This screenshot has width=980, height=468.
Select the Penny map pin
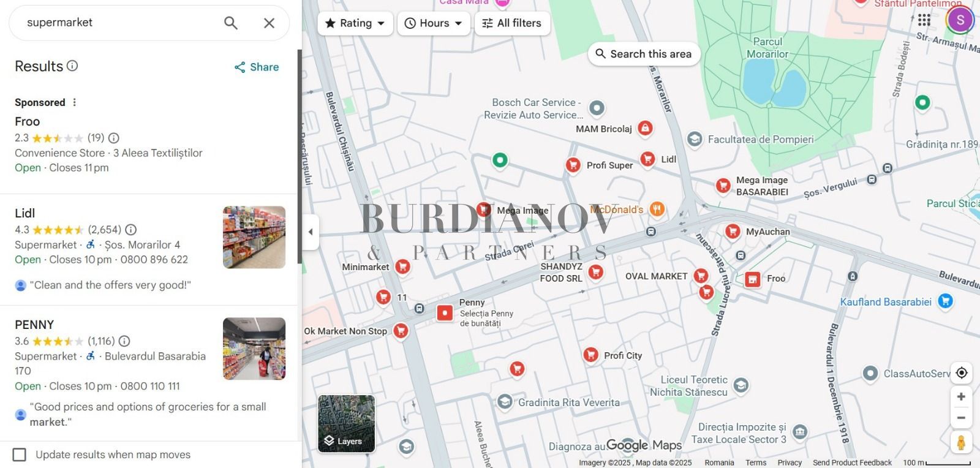[x=445, y=313]
